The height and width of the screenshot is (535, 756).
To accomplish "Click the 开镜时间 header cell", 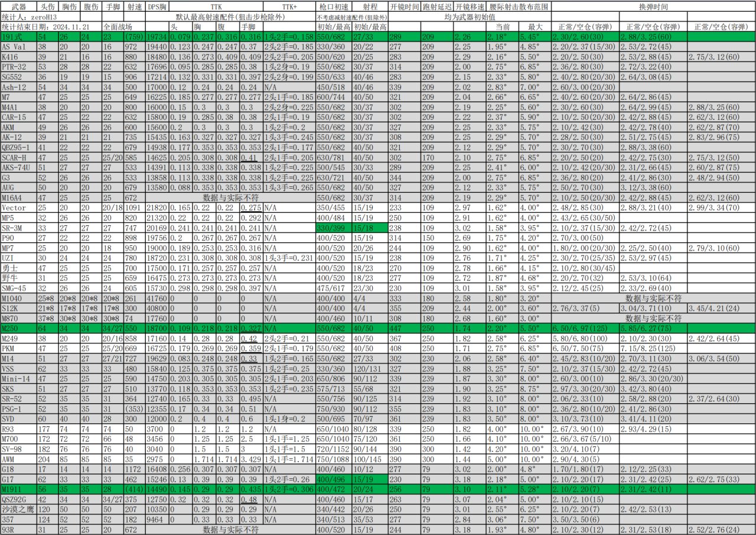I will coord(405,7).
